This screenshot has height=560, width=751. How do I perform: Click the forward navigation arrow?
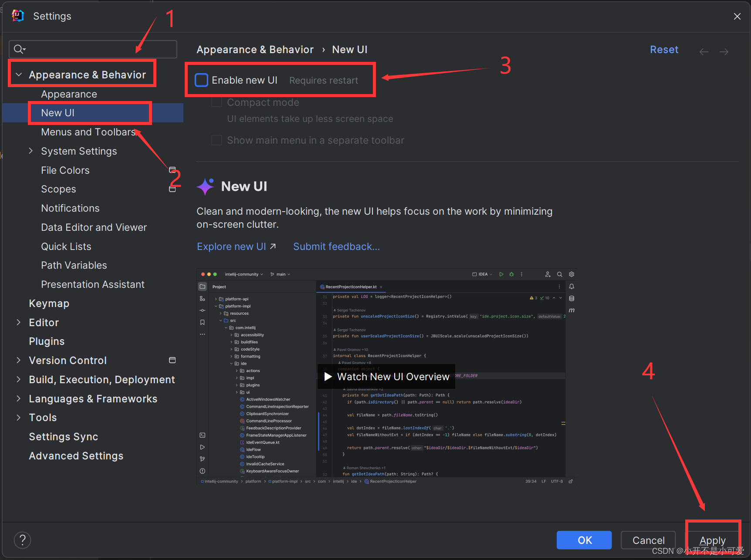(724, 52)
